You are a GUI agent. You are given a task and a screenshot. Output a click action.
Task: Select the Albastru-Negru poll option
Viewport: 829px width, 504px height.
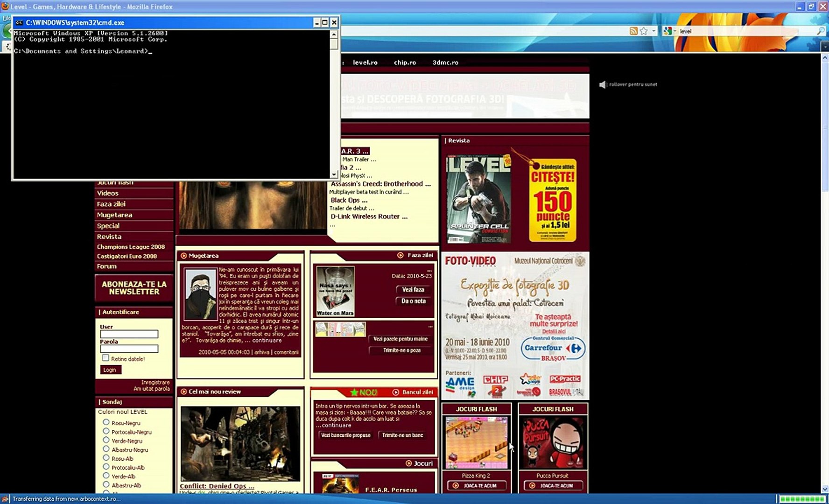106,449
